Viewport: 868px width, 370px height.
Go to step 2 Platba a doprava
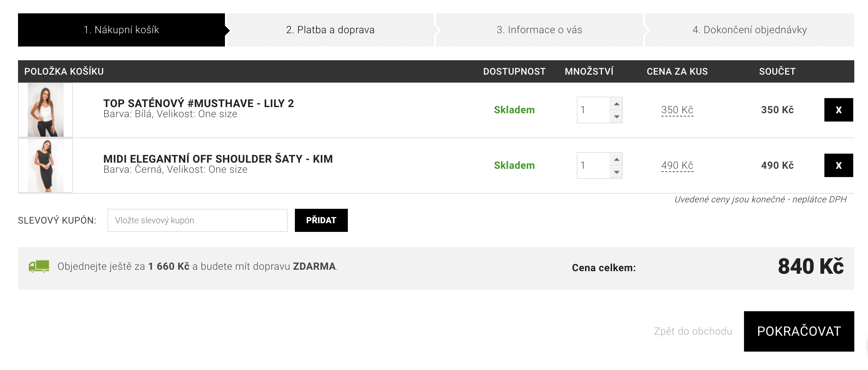coord(330,30)
